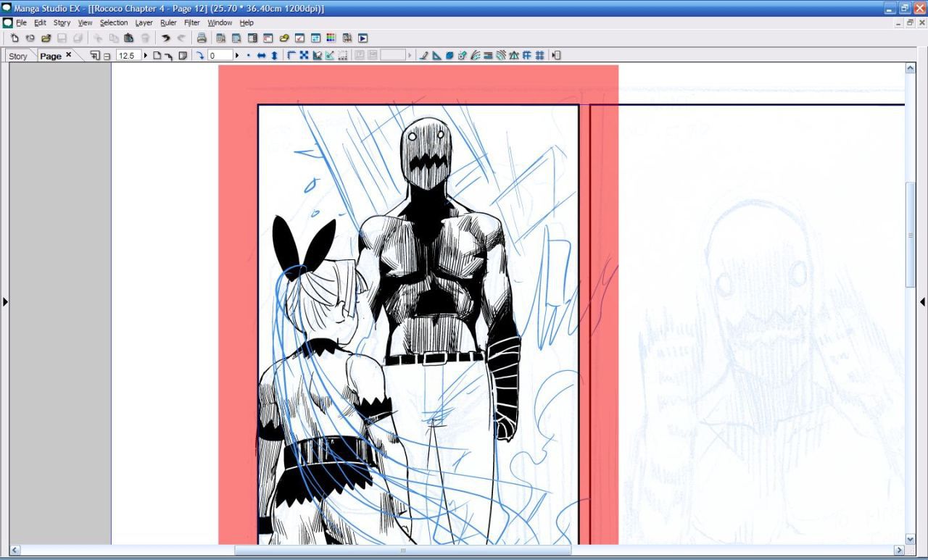Open the Filter menu

pyautogui.click(x=191, y=22)
